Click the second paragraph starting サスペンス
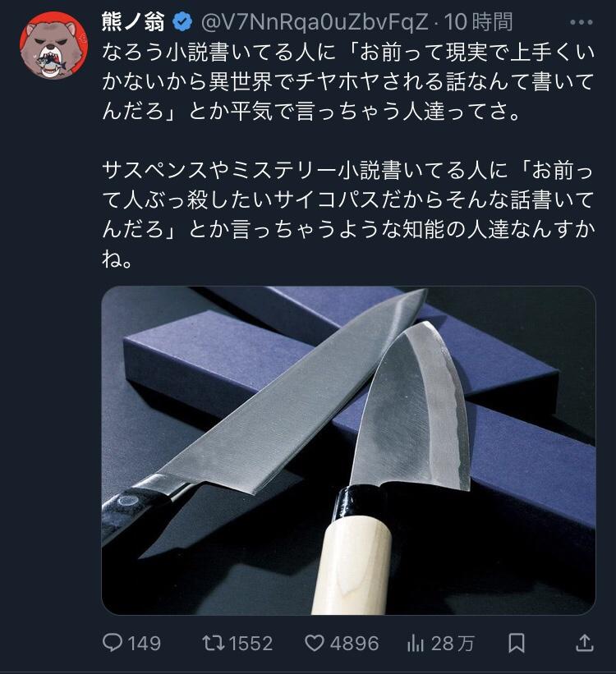The width and height of the screenshot is (616, 674). click(348, 214)
